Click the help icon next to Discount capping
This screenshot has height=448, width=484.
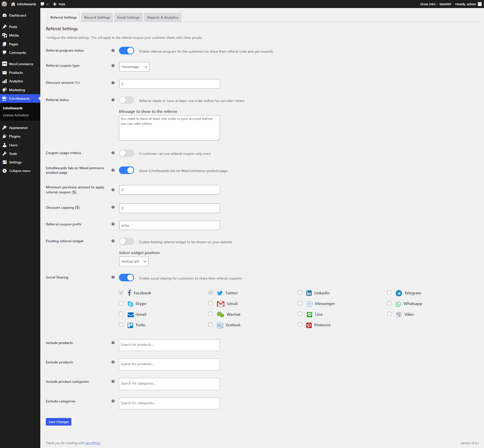(113, 207)
